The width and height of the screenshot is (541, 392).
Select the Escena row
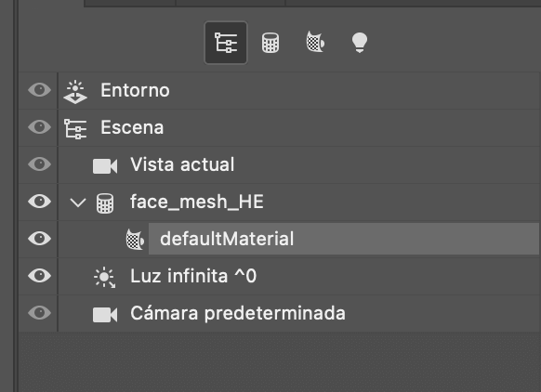pyautogui.click(x=298, y=128)
